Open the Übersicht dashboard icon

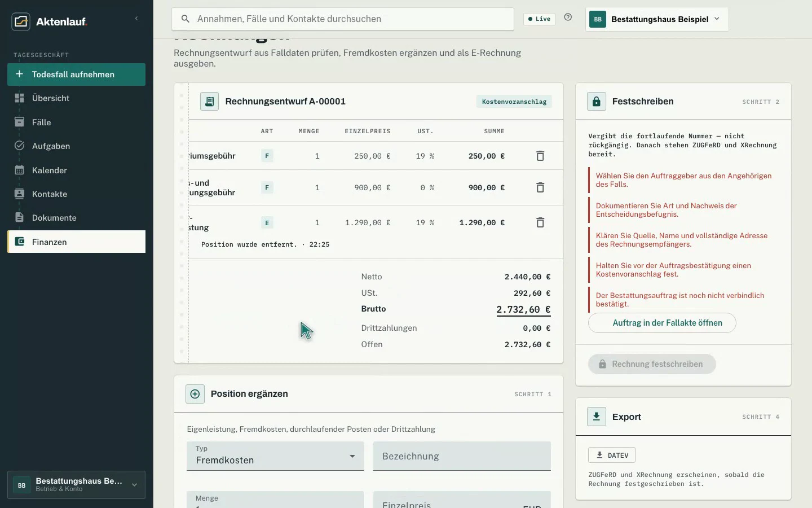tap(19, 98)
